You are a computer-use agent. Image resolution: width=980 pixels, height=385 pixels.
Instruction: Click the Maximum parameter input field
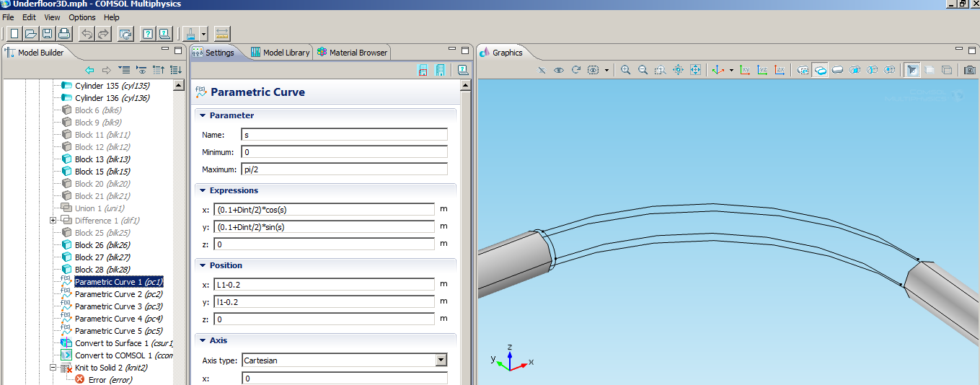click(344, 169)
